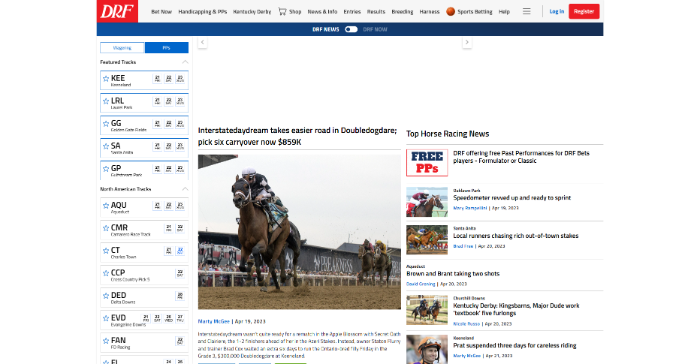Favorite the SA Santa Anita star
700x364 pixels.
106,146
